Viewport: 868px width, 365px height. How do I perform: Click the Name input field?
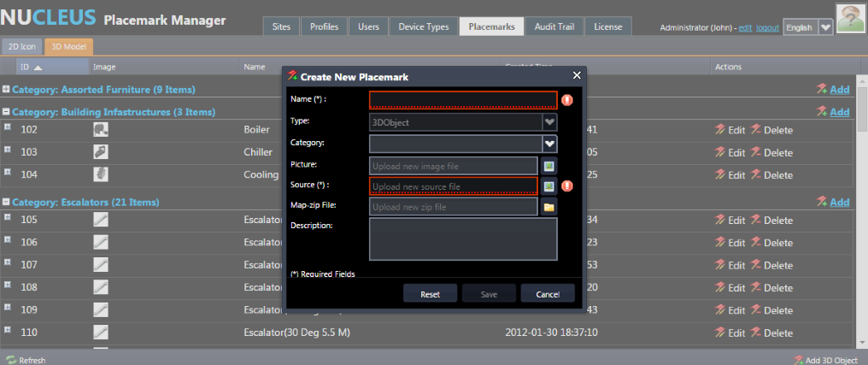[463, 100]
